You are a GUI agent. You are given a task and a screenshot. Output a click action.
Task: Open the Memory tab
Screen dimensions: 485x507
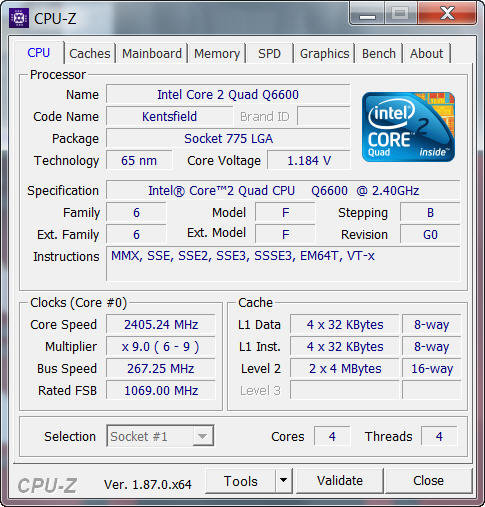point(217,53)
